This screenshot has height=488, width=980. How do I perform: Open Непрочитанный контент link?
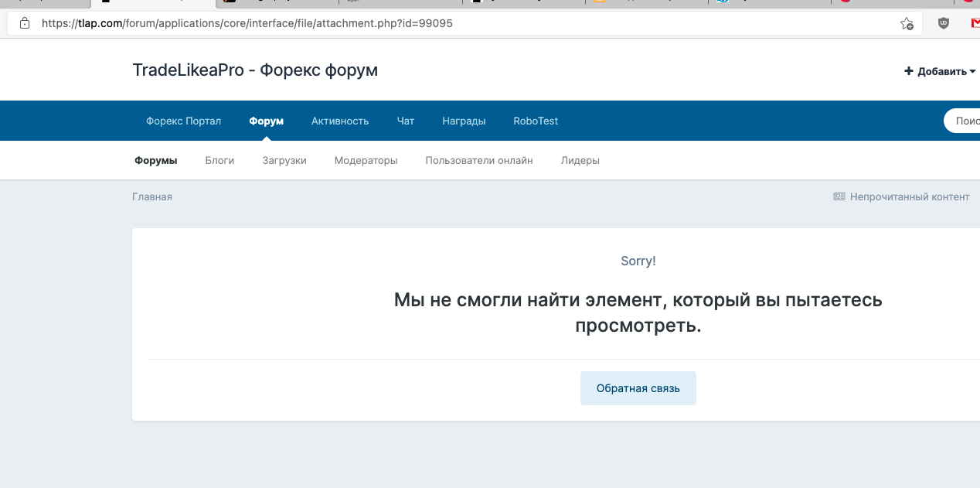(910, 196)
